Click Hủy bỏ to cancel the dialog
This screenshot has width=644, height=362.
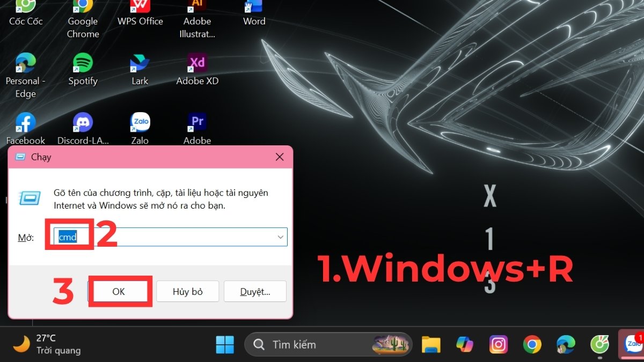pos(187,291)
